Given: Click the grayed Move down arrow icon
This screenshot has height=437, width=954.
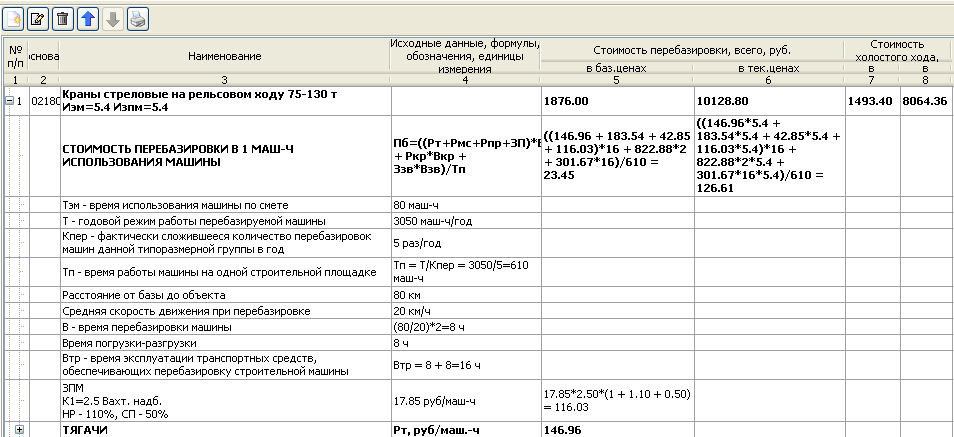Looking at the screenshot, I should (113, 19).
